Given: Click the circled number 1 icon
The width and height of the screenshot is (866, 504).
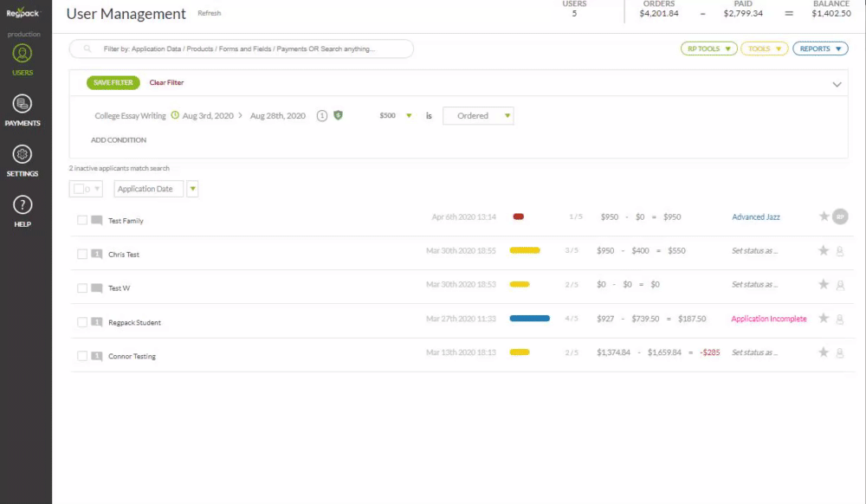Looking at the screenshot, I should (x=322, y=115).
